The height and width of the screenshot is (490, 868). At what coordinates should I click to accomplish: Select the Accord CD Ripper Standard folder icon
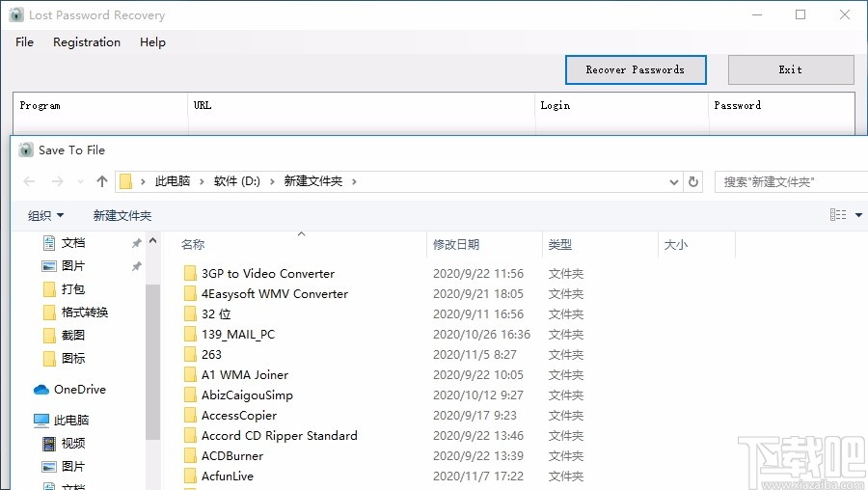(x=190, y=436)
